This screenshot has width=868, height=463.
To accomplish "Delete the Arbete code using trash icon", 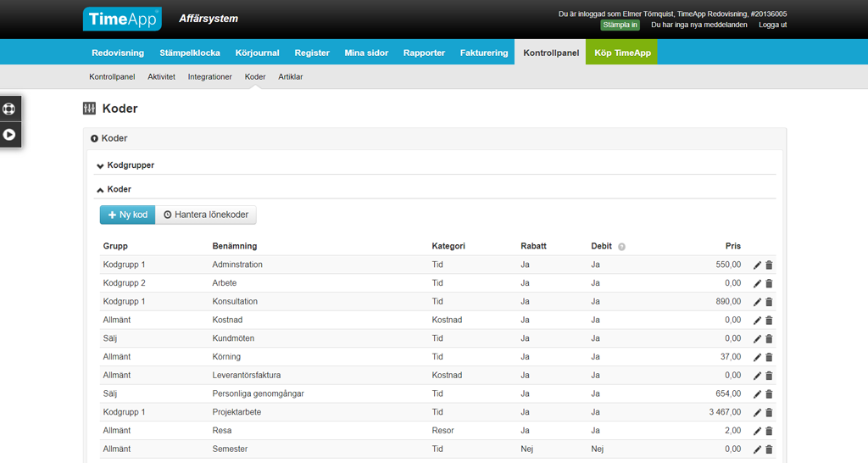I will coord(769,284).
